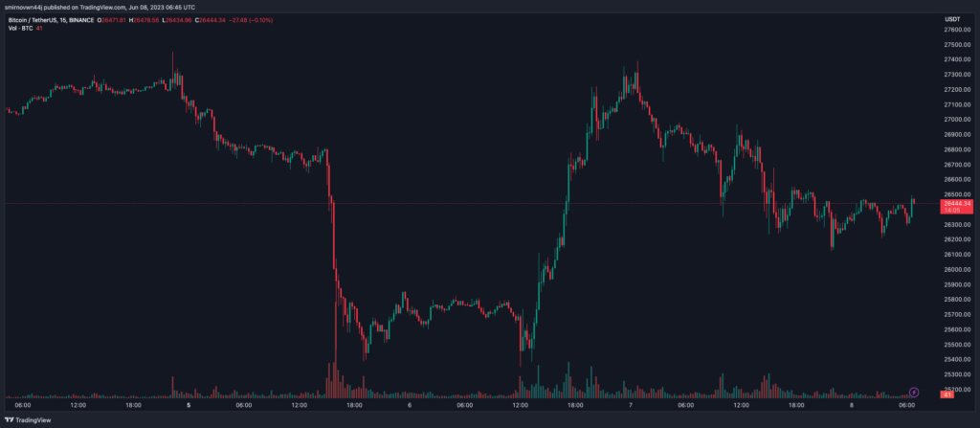Click the purple lightning bolt icon
980x428 pixels.
pos(913,392)
